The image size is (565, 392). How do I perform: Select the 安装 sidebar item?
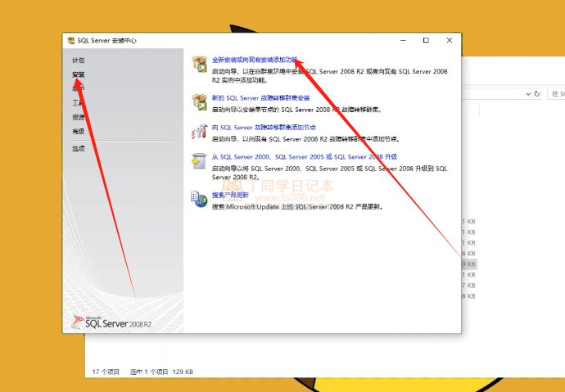[78, 74]
